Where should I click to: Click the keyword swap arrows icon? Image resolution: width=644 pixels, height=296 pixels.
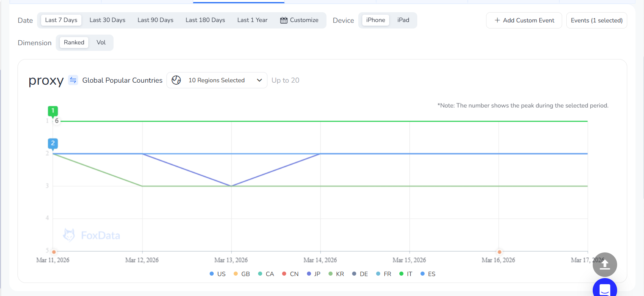click(73, 80)
